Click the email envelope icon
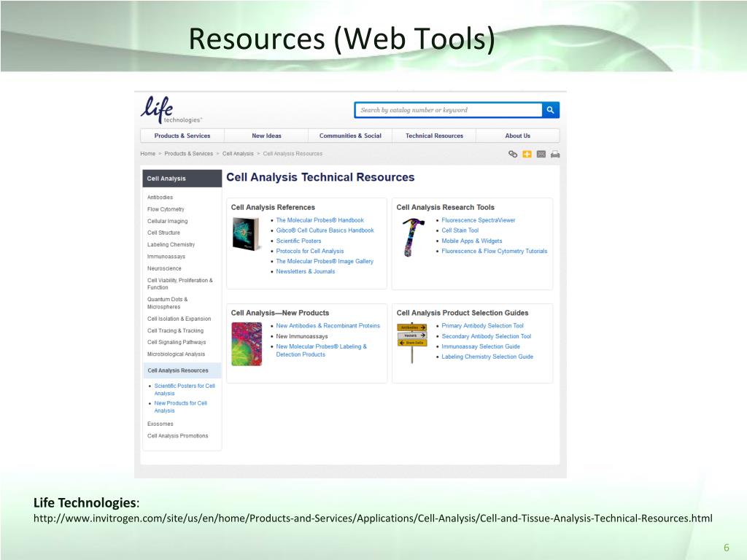Image resolution: width=747 pixels, height=560 pixels. (x=541, y=154)
